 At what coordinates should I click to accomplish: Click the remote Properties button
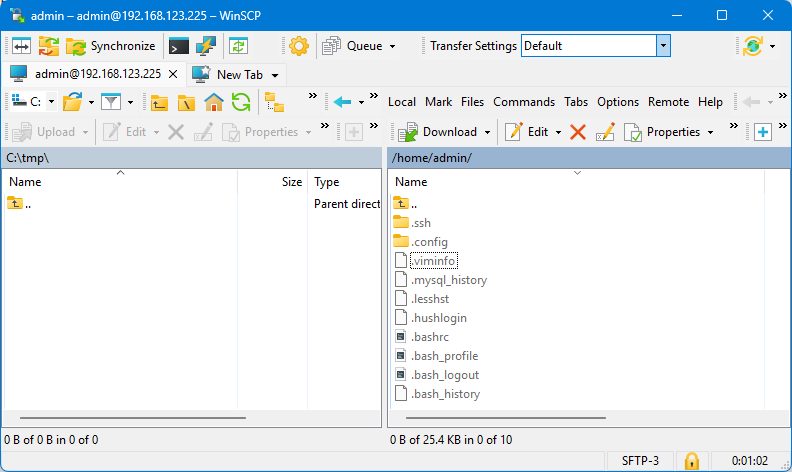click(x=662, y=132)
